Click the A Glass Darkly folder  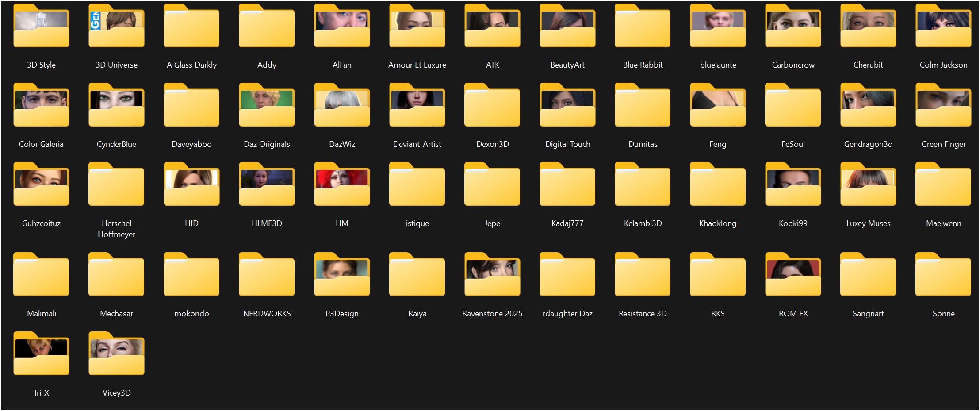coord(191,26)
